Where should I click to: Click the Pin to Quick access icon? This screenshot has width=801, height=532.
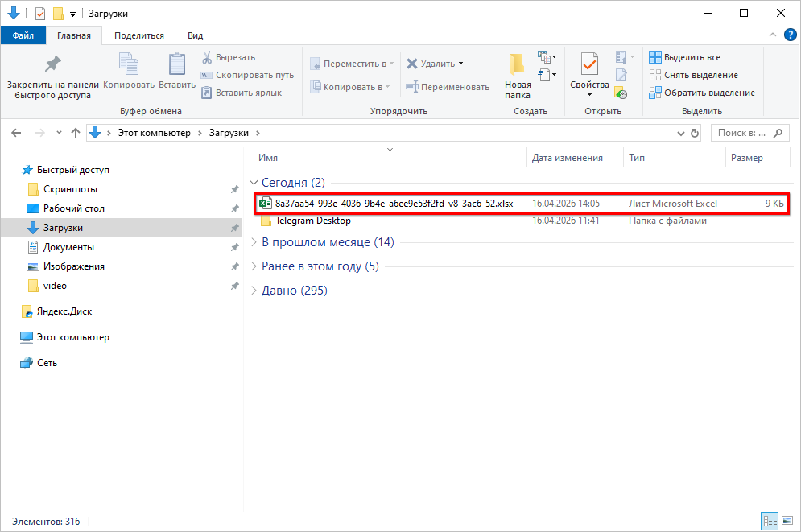click(52, 64)
